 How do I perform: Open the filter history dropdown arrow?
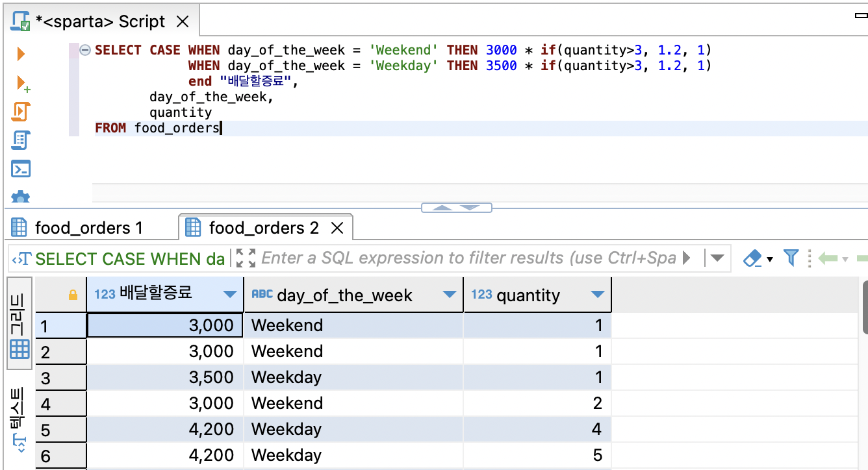[x=717, y=258]
